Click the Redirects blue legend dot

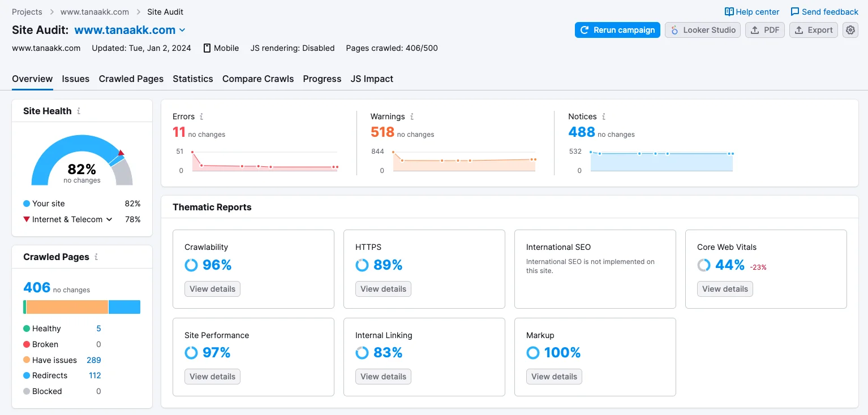(27, 375)
